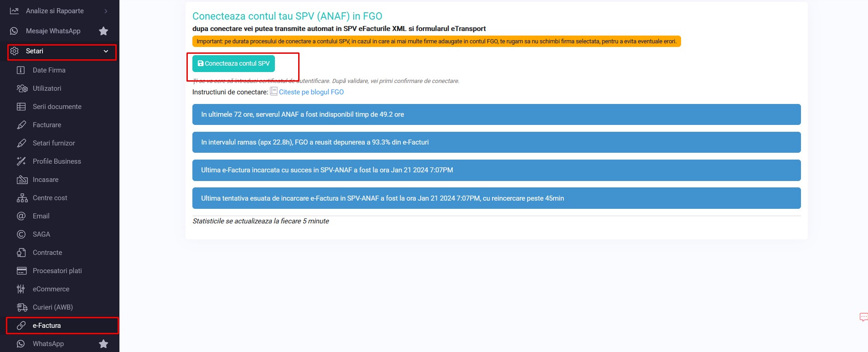Click text Statisticile se actualizeaza la fiecare 5 minute

[x=261, y=221]
